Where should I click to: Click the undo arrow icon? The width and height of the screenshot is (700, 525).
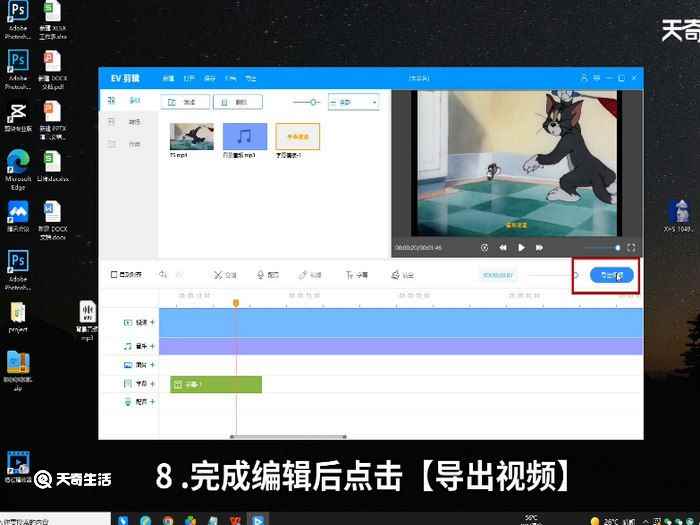click(x=163, y=275)
